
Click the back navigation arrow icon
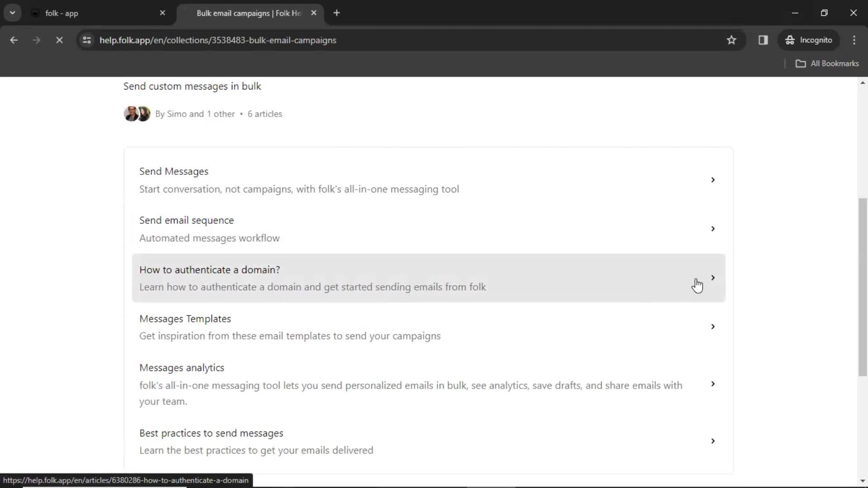click(x=14, y=40)
